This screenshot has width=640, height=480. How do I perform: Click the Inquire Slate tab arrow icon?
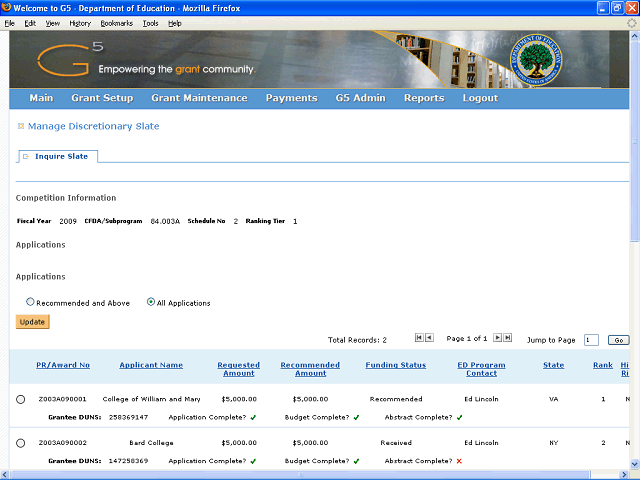(26, 156)
